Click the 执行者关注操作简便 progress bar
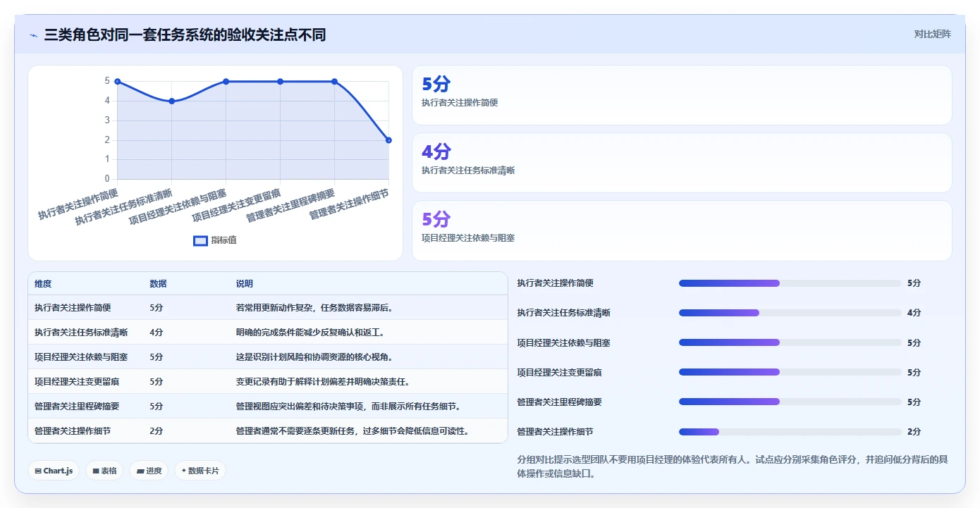Screen dimensions: 980x508 [790, 283]
